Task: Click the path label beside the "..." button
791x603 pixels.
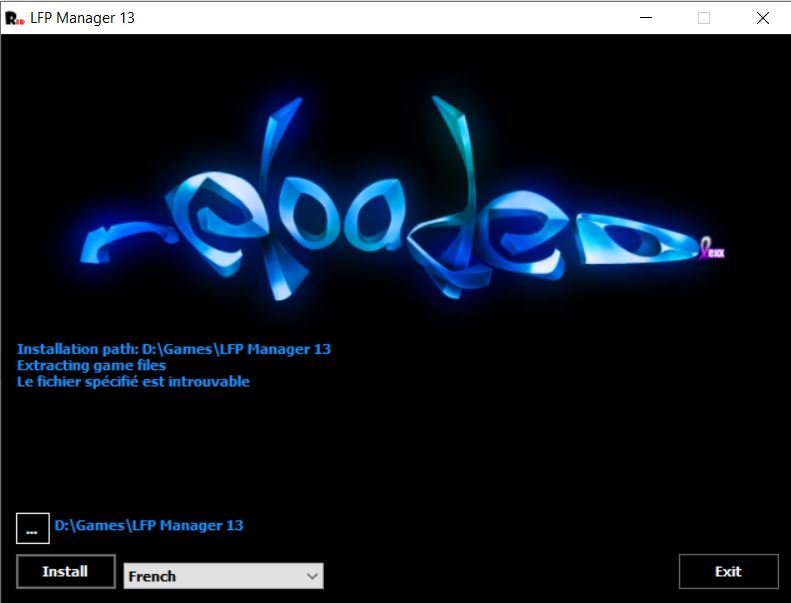Action: click(x=149, y=525)
